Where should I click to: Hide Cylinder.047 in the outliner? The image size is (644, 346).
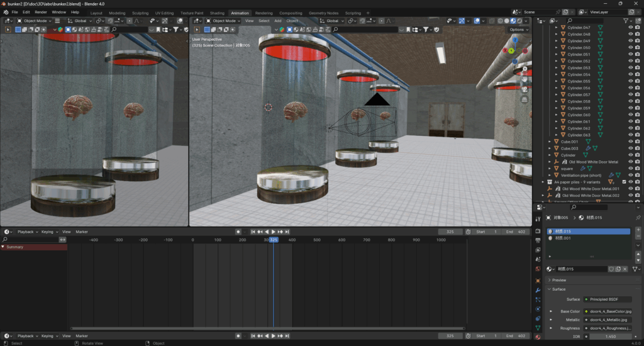coord(630,28)
